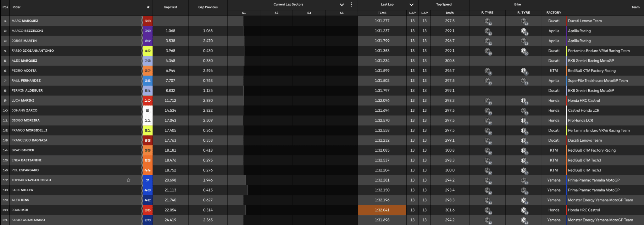Click Marco Bezzecchi's last lap time 1:31.237
This screenshot has width=644, height=225.
click(x=382, y=31)
